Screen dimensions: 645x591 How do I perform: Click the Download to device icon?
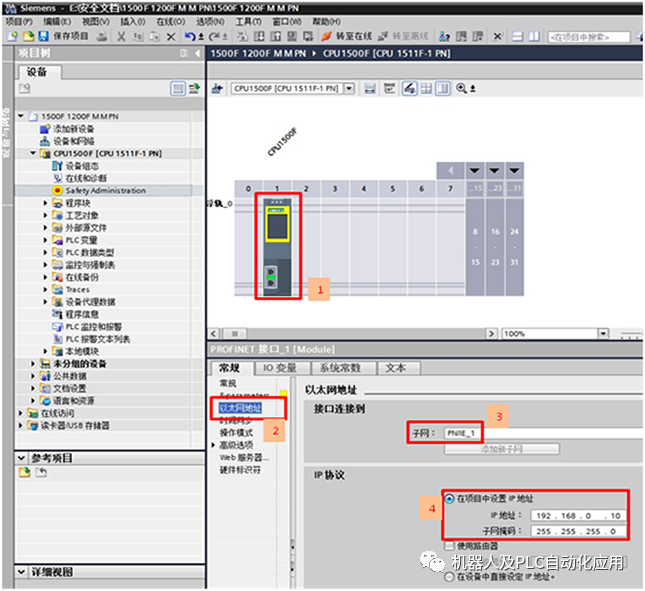pyautogui.click(x=259, y=37)
